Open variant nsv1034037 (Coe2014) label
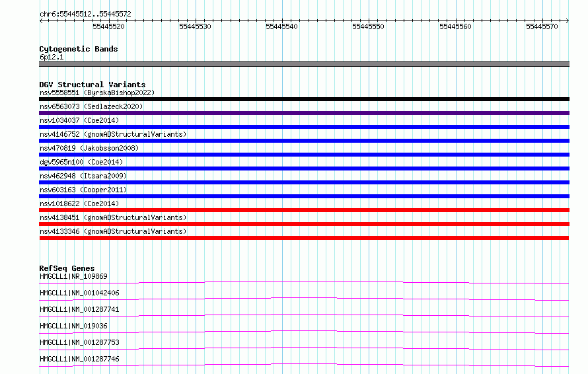The height and width of the screenshot is (374, 588). (79, 120)
